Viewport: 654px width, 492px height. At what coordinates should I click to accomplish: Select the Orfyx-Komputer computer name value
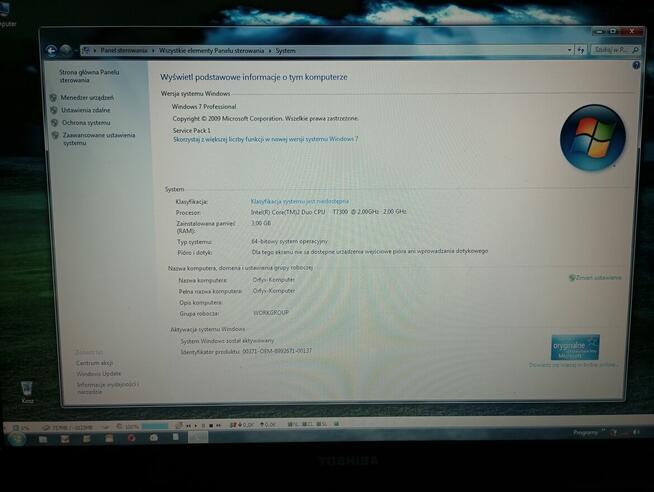(x=274, y=280)
